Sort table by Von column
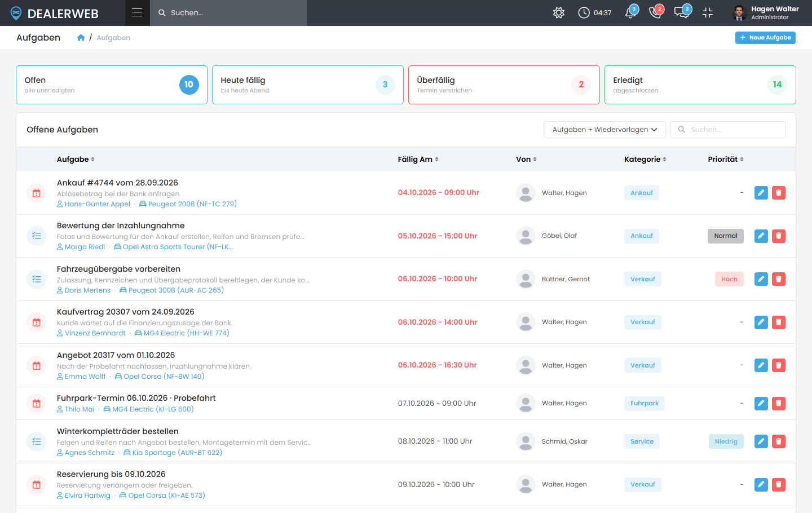This screenshot has width=812, height=513. pyautogui.click(x=526, y=160)
